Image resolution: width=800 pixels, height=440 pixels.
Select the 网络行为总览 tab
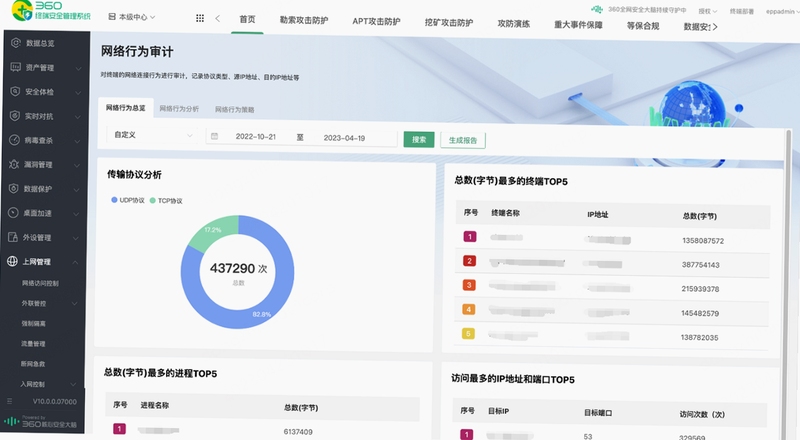click(x=126, y=108)
